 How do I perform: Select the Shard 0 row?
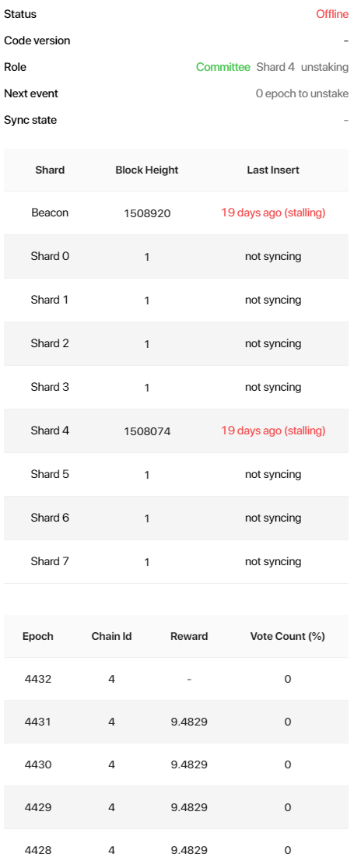point(177,256)
